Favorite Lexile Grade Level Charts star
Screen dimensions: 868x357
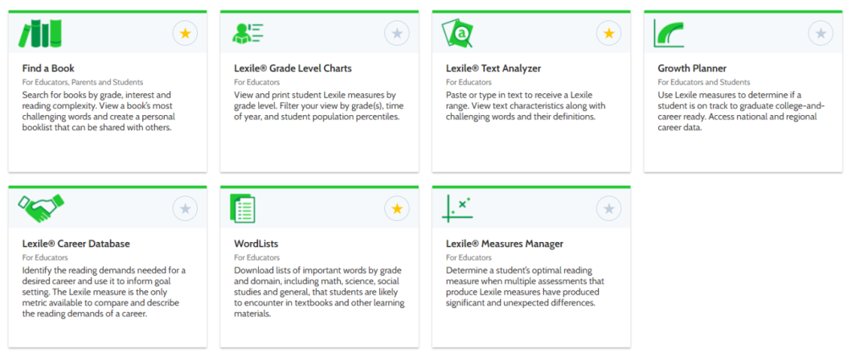397,34
